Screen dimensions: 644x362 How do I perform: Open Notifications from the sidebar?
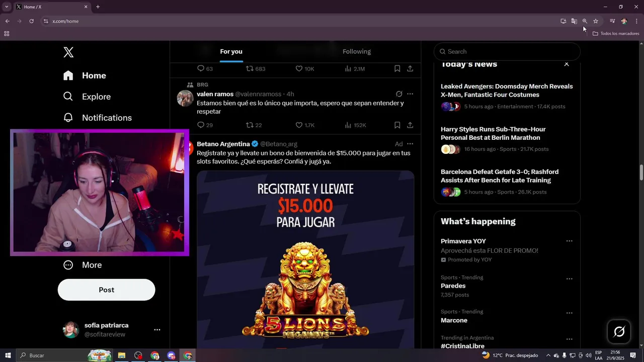click(x=97, y=118)
